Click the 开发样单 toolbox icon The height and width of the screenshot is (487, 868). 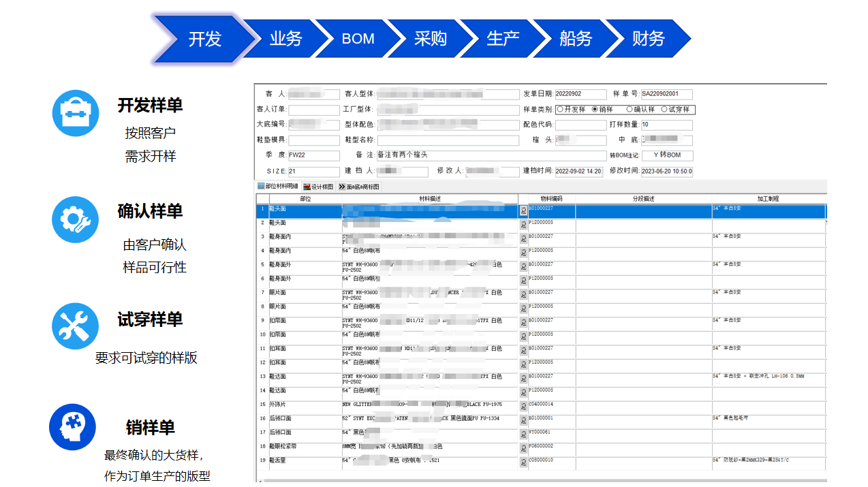[x=76, y=113]
